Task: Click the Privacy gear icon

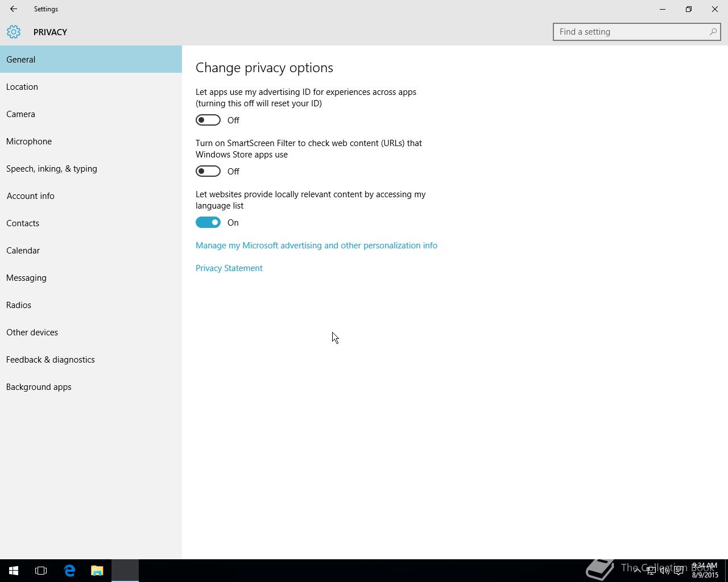Action: click(x=14, y=32)
